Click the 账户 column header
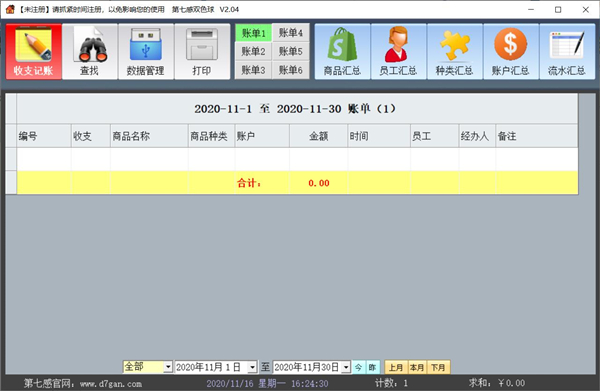 click(262, 136)
